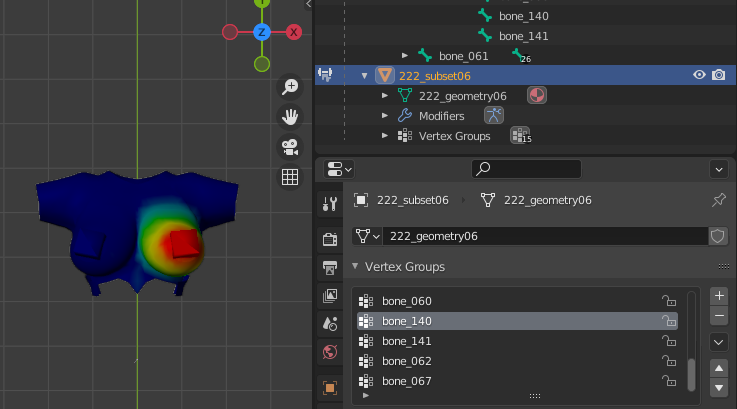Open the Output properties tab
Viewport: 737px width, 409px height.
tap(330, 268)
